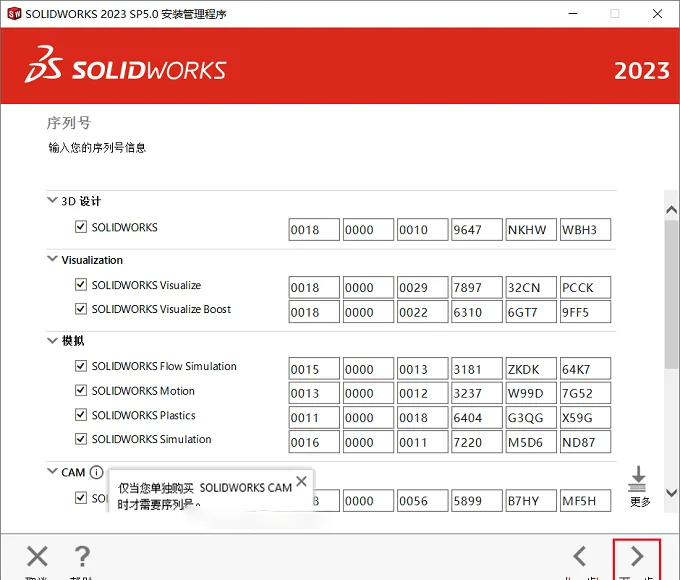The height and width of the screenshot is (580, 680).
Task: Click the SOLIDWORKS Flow Simulation label
Action: (x=164, y=366)
